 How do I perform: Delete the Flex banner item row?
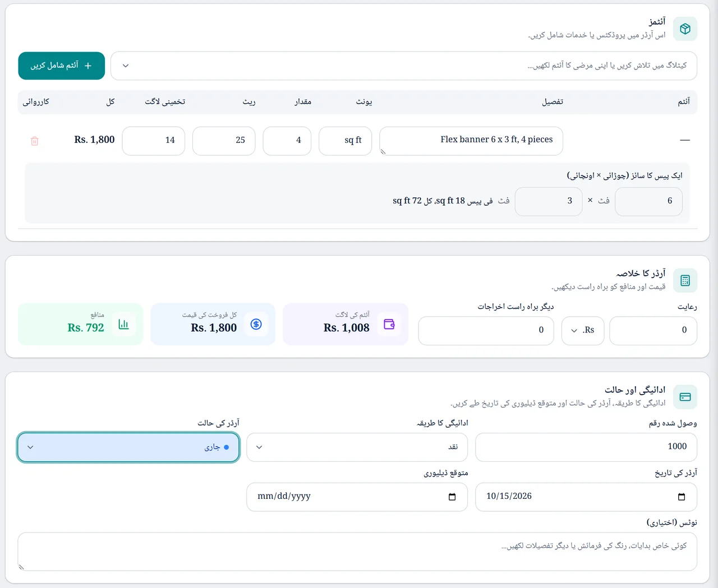pyautogui.click(x=34, y=141)
